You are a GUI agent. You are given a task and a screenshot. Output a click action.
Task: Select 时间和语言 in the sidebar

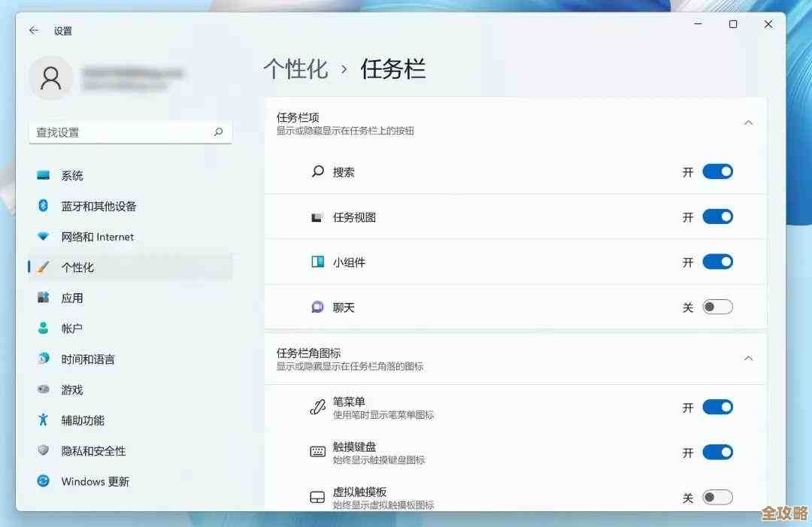tap(86, 359)
